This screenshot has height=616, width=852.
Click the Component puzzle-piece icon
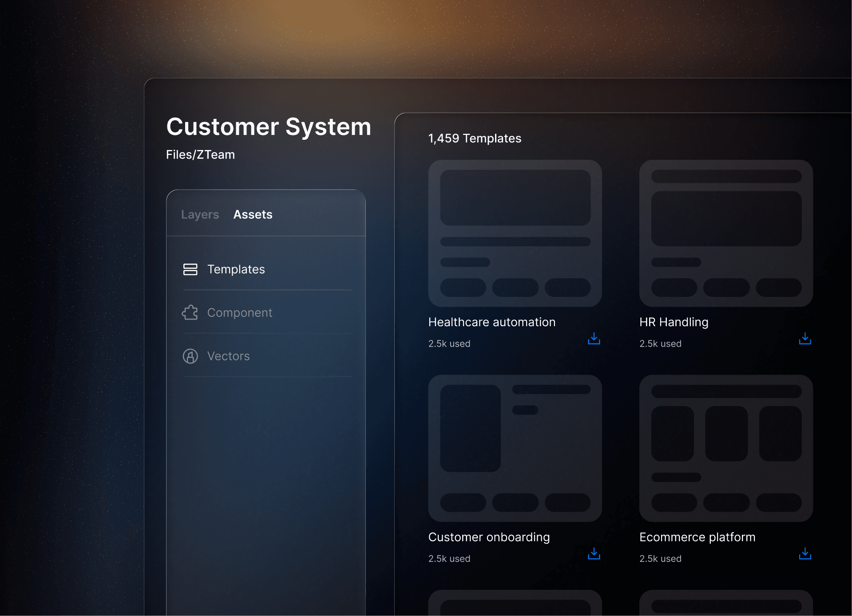coord(190,312)
